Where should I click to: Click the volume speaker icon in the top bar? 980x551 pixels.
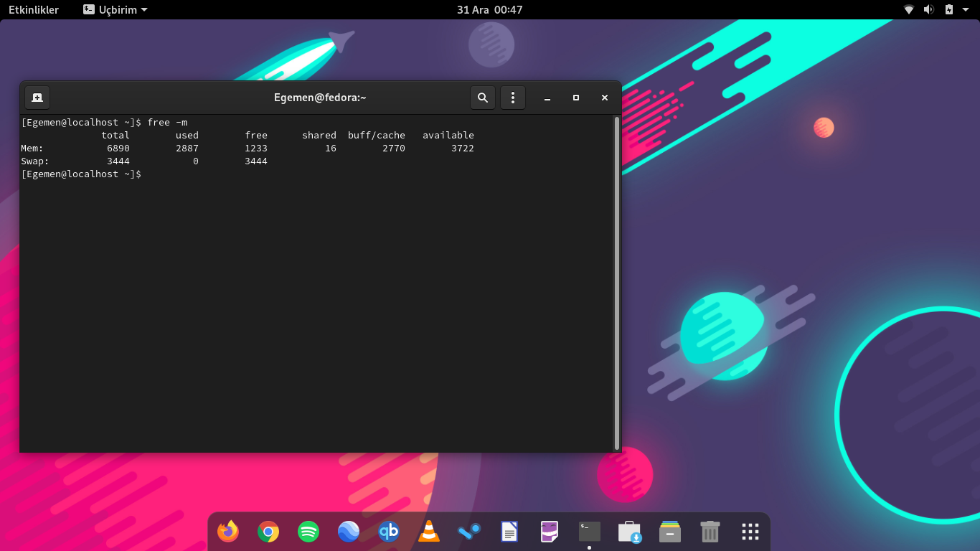(x=929, y=9)
